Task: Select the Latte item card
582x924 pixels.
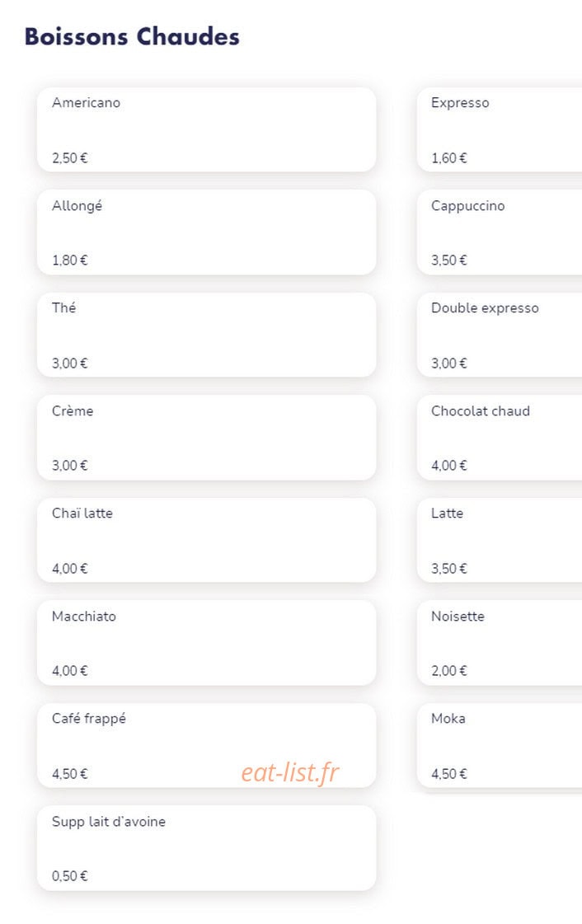Action: (500, 540)
